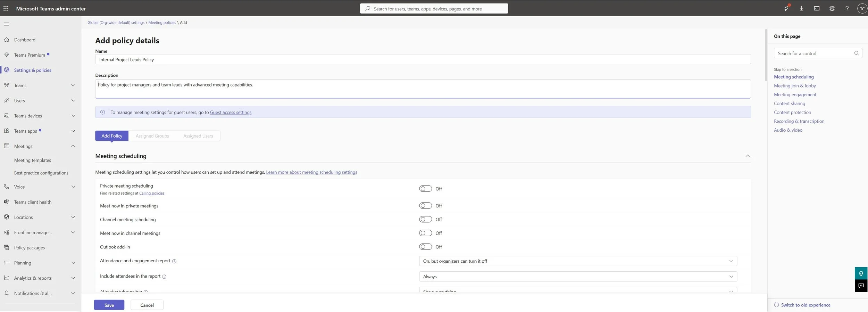This screenshot has width=868, height=312.
Task: Jump to Meeting join & lobby section
Action: 795,85
